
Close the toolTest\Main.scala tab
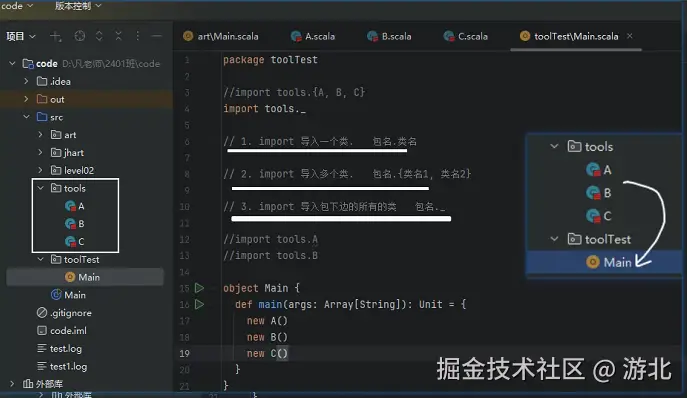pyautogui.click(x=630, y=36)
